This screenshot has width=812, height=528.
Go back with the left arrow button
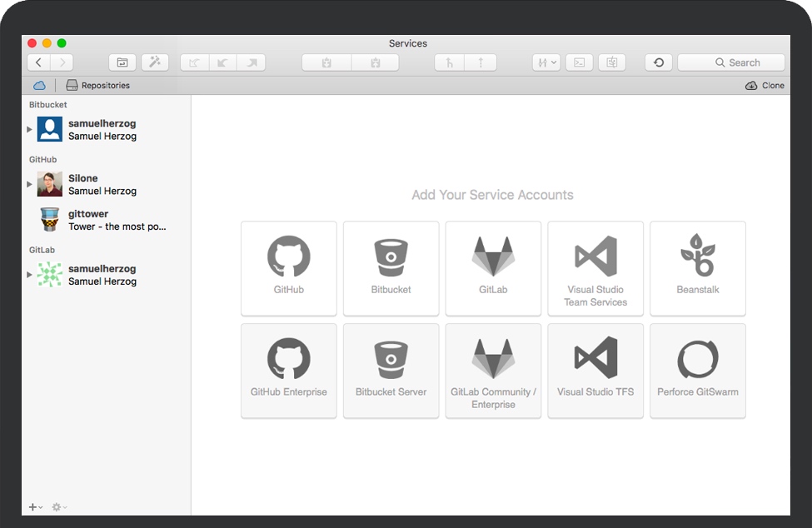[38, 62]
